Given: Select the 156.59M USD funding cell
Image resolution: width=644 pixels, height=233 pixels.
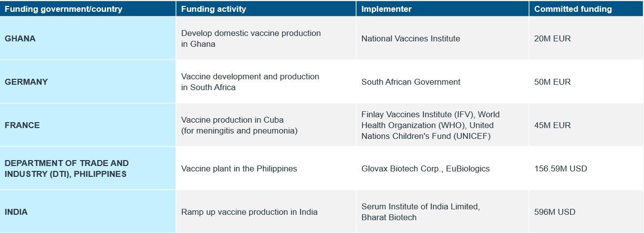Looking at the screenshot, I should click(x=586, y=168).
